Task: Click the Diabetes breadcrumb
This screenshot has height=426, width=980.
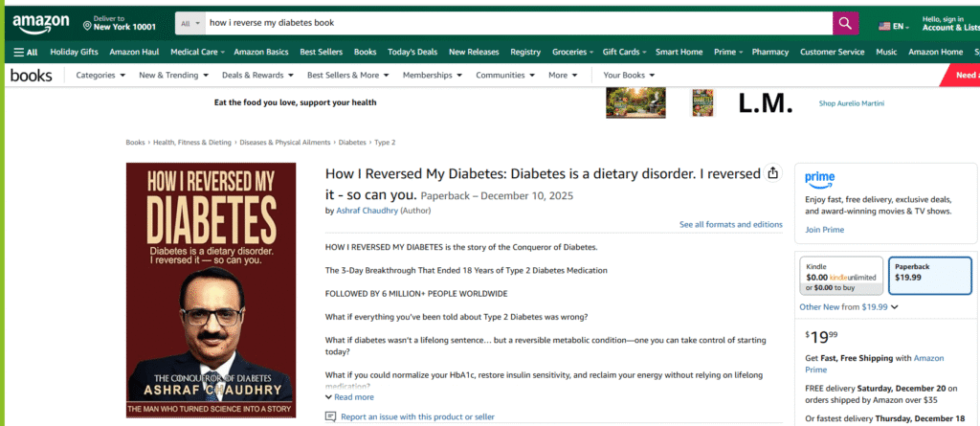Action: tap(352, 143)
